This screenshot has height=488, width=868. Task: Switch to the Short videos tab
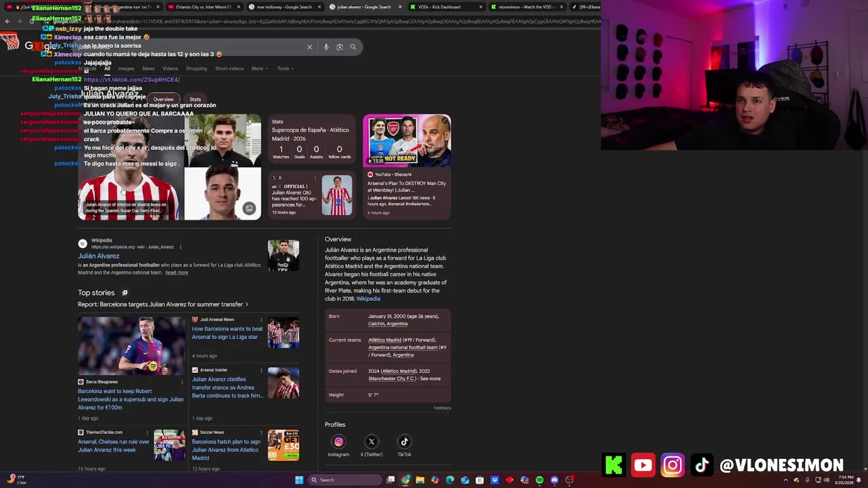229,68
